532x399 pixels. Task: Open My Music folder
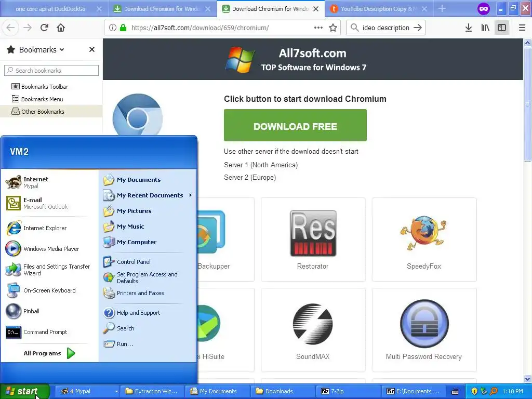(x=148, y=227)
